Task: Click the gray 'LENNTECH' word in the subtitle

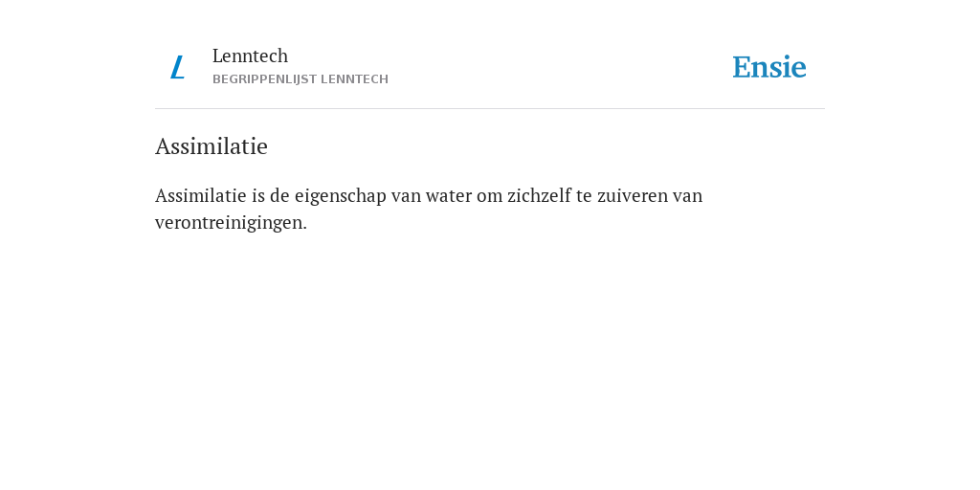Action: [354, 79]
